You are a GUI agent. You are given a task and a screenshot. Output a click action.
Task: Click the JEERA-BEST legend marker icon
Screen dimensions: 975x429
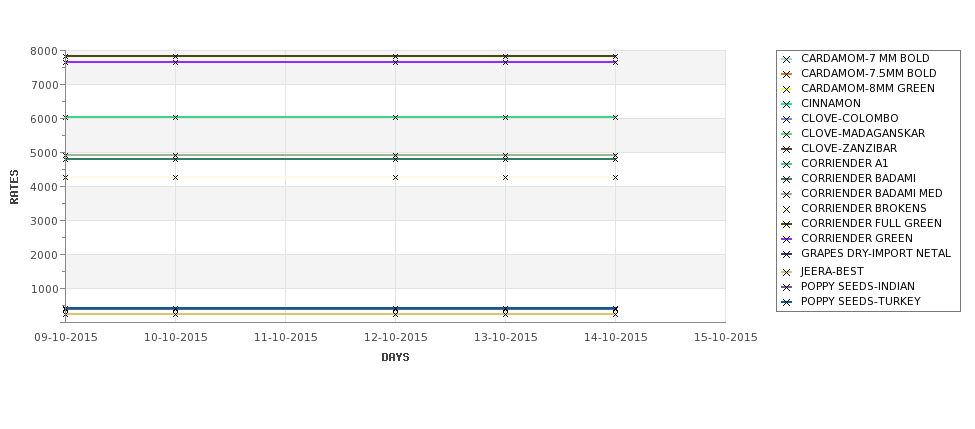pyautogui.click(x=787, y=272)
